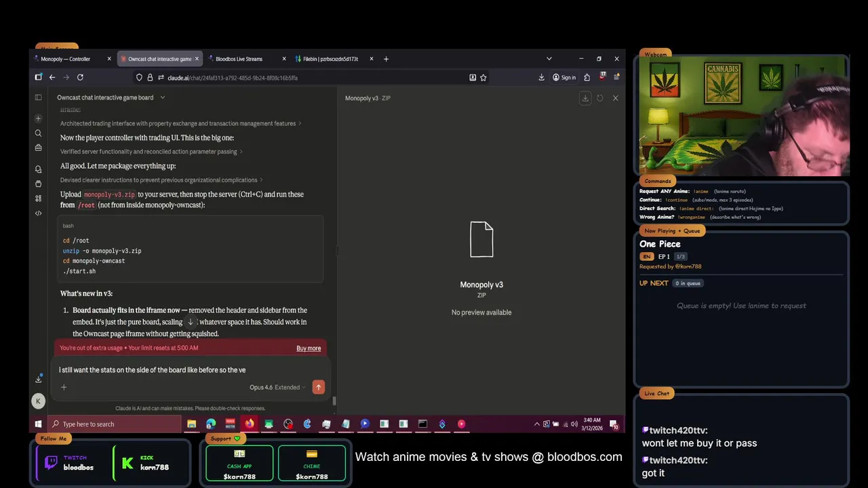Expand 'Verified server functionality' thinking summary
This screenshot has width=868, height=488.
151,152
